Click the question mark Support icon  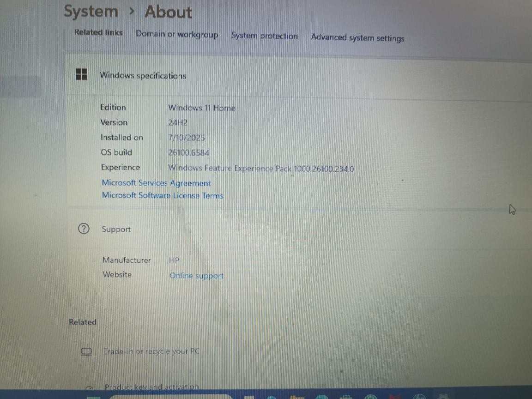pos(84,229)
